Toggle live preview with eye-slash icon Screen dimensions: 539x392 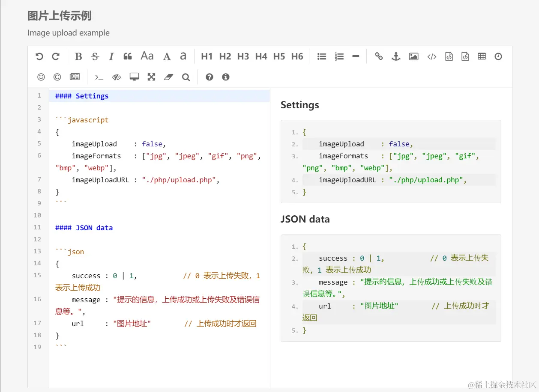tap(117, 77)
